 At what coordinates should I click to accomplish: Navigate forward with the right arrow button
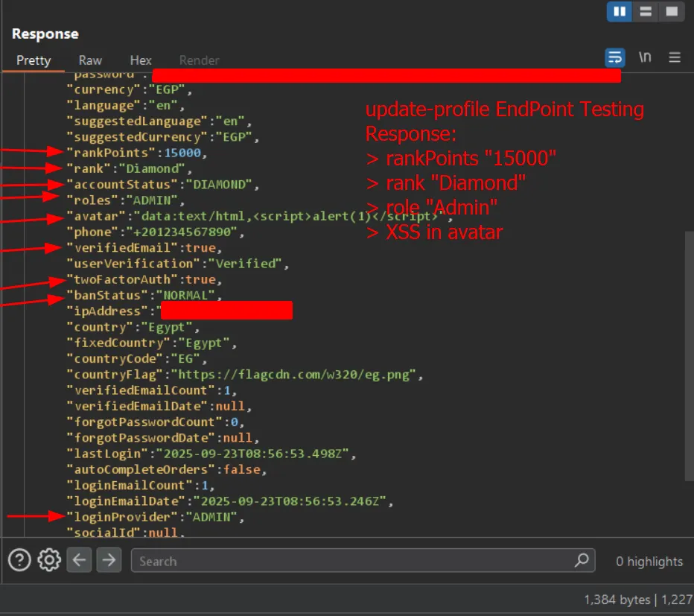(108, 560)
